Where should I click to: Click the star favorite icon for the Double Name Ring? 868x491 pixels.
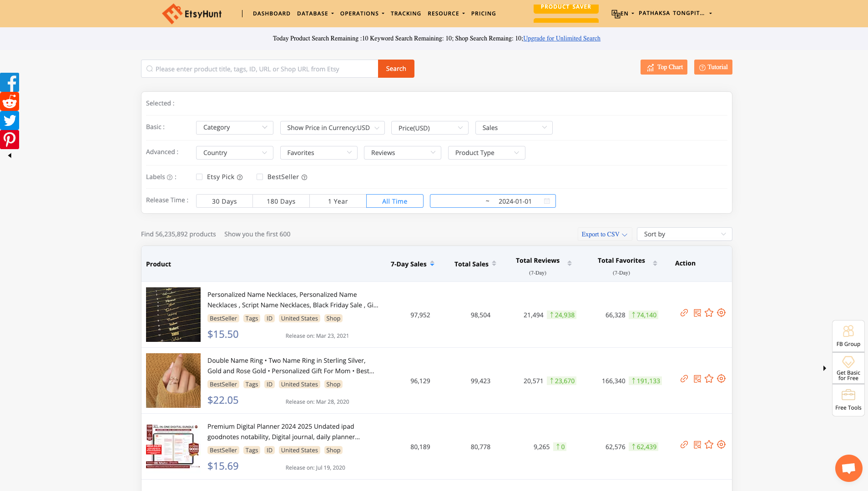(709, 379)
